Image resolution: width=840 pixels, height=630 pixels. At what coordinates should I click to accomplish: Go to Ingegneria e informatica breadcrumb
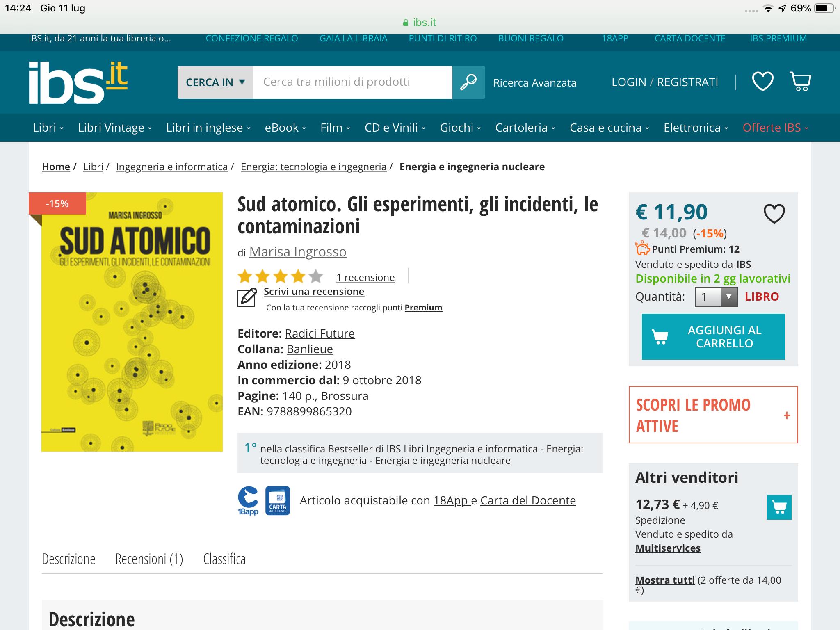pos(172,167)
